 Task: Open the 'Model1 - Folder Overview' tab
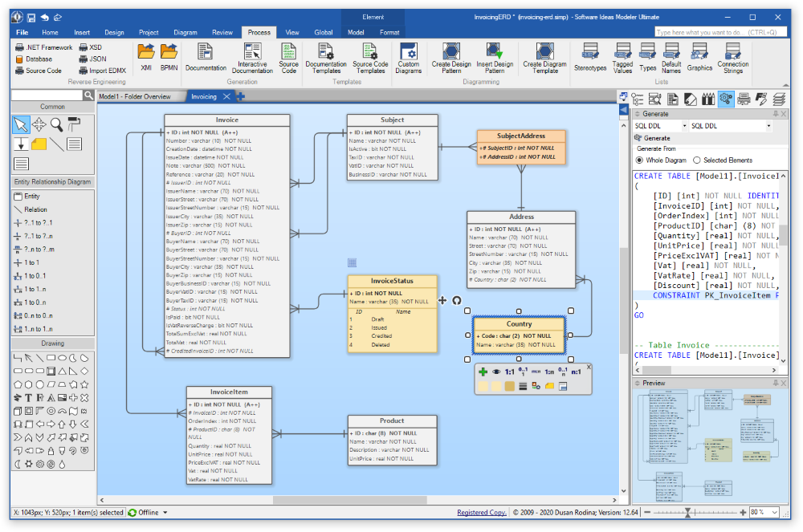135,96
